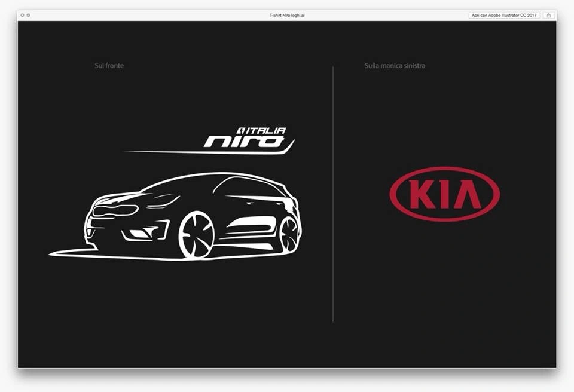Click the 'Sulla manica sinistra' label
Screen dimensions: 574x392
pyautogui.click(x=395, y=66)
